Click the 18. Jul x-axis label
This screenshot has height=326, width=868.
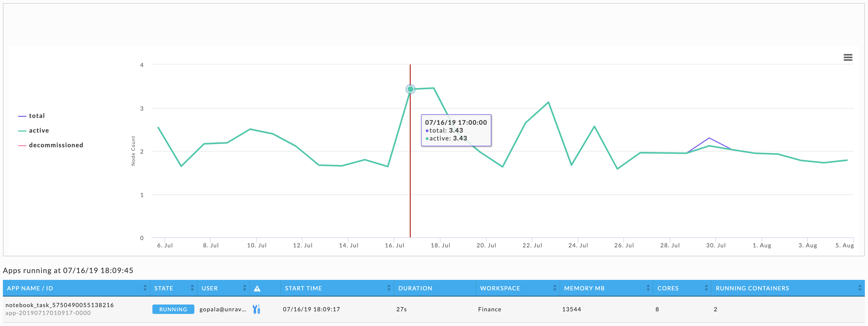[x=440, y=246]
